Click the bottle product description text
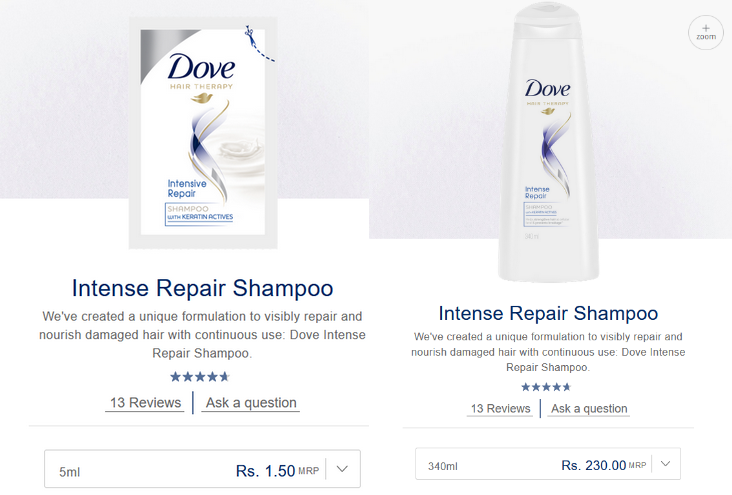Screen dimensions: 732x495 [548, 352]
